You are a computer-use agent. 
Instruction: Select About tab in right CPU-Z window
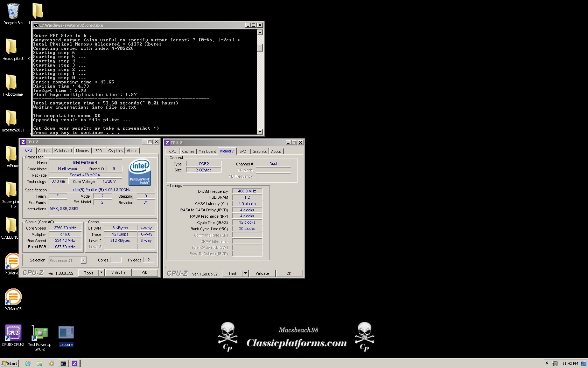tap(276, 151)
